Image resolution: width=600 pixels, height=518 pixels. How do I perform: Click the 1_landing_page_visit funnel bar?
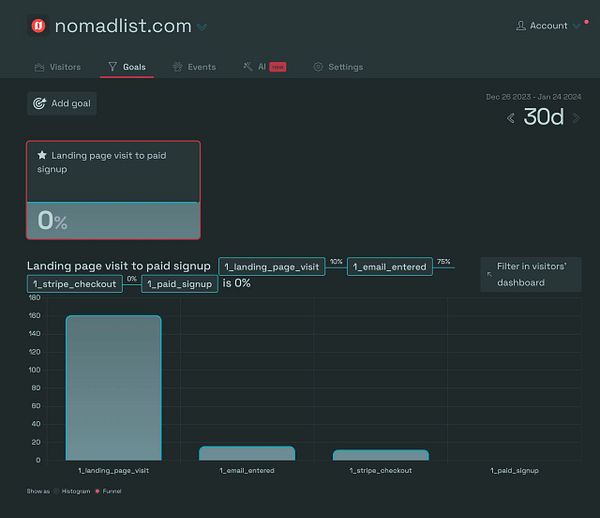coord(114,388)
